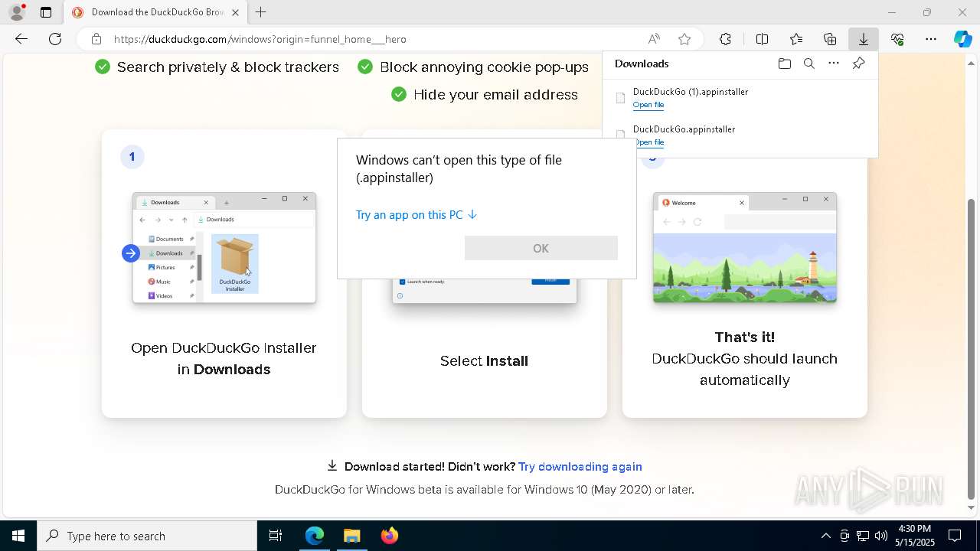980x551 pixels.
Task: Click the taskbar search box
Action: (x=147, y=536)
